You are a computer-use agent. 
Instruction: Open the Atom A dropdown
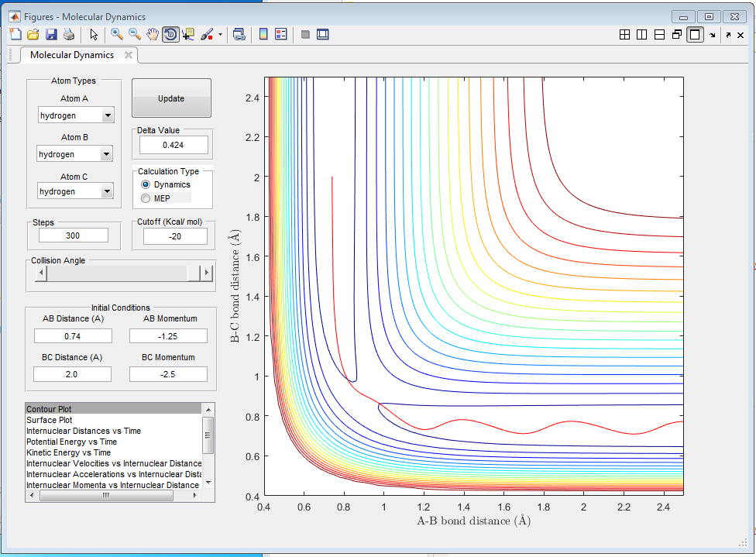coord(108,115)
